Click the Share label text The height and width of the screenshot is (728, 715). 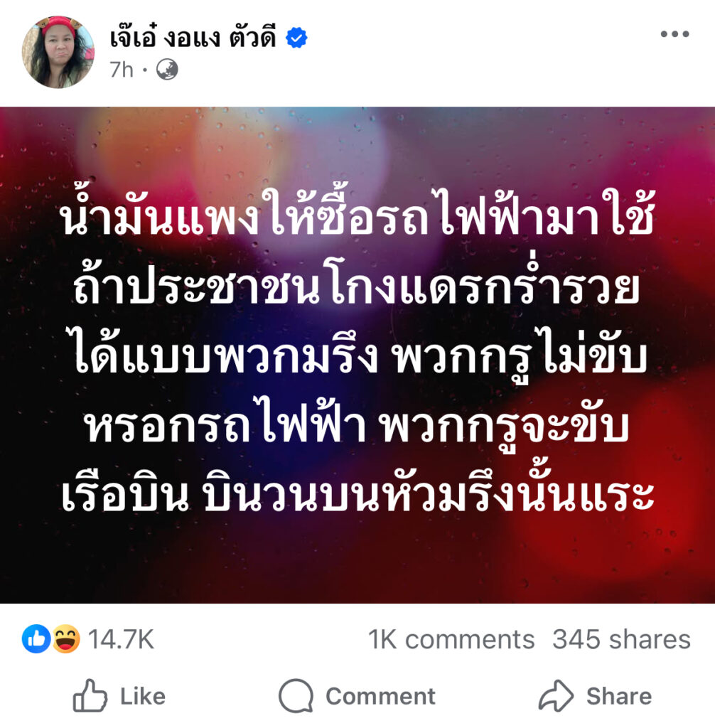tap(619, 696)
